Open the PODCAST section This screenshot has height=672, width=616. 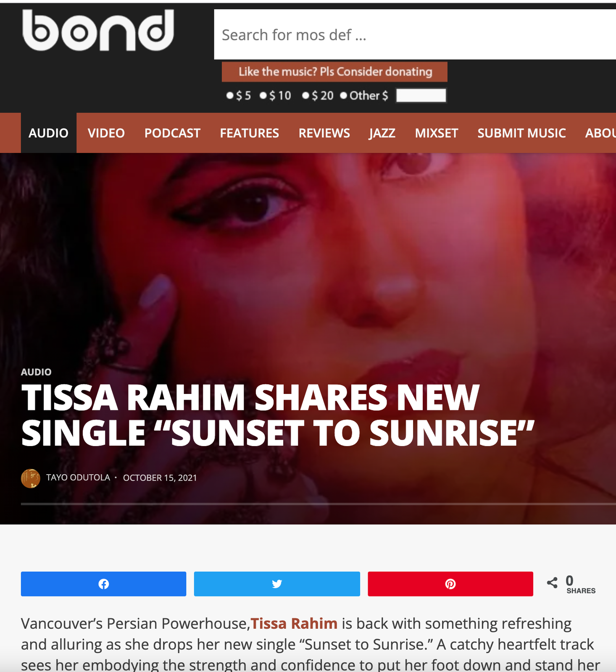[x=172, y=133]
